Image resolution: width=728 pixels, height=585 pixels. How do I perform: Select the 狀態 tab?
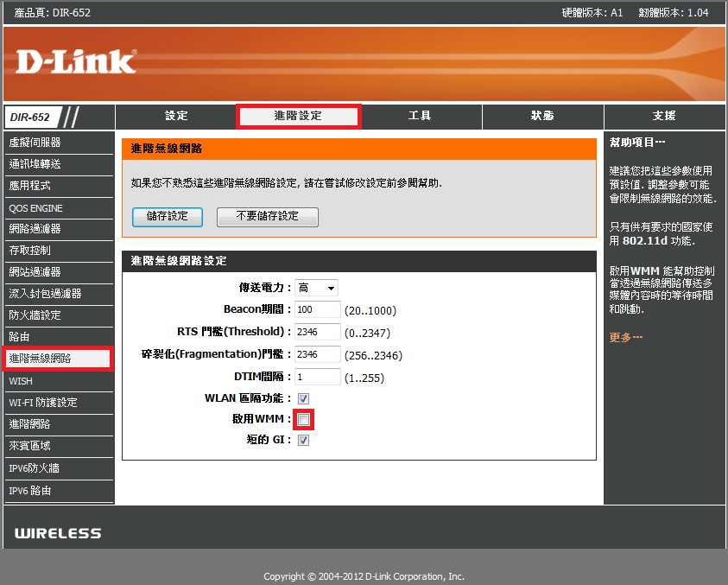pos(542,116)
